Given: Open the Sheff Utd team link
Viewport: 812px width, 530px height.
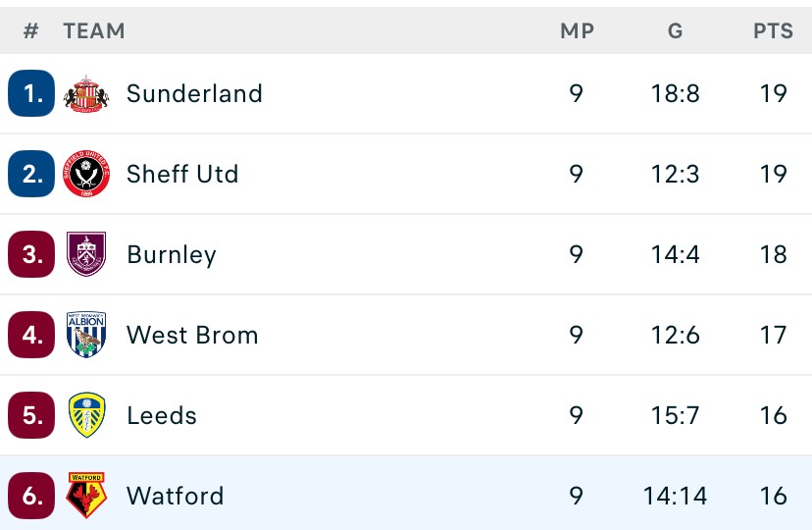Looking at the screenshot, I should (182, 174).
